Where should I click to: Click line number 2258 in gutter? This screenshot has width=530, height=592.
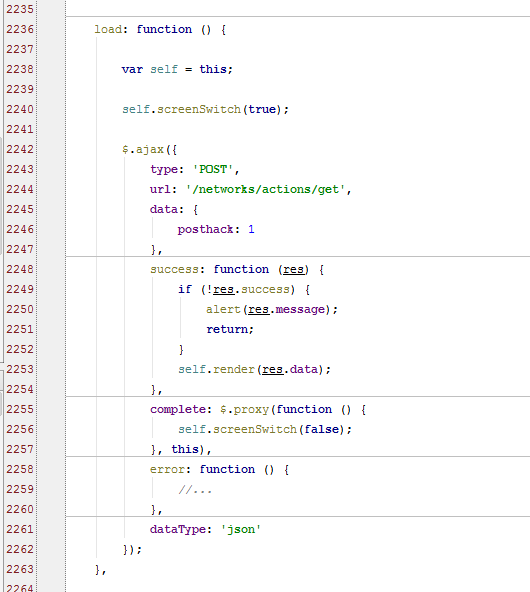(x=20, y=470)
